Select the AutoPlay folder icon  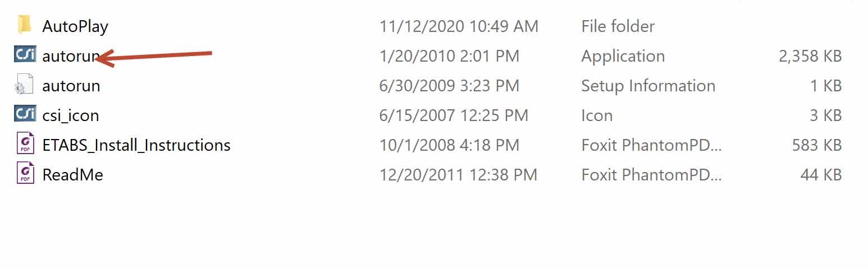(24, 25)
